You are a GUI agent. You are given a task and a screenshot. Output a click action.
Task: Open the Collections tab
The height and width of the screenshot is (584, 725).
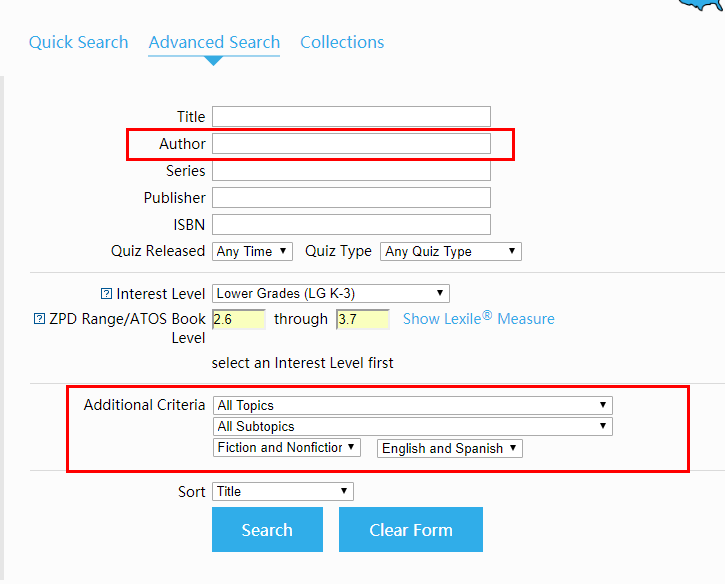342,42
